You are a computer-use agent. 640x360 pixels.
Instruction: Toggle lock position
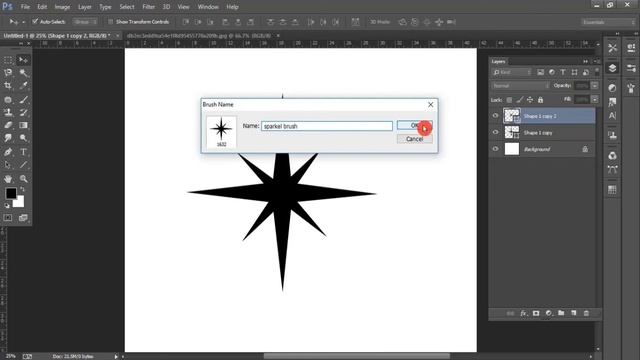click(530, 100)
